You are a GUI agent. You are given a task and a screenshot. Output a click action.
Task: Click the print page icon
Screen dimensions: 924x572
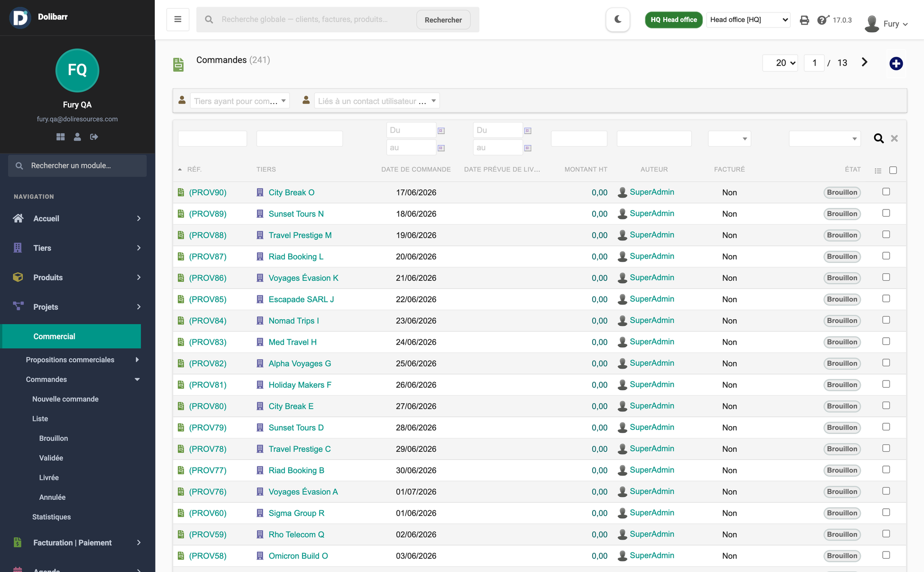(804, 20)
